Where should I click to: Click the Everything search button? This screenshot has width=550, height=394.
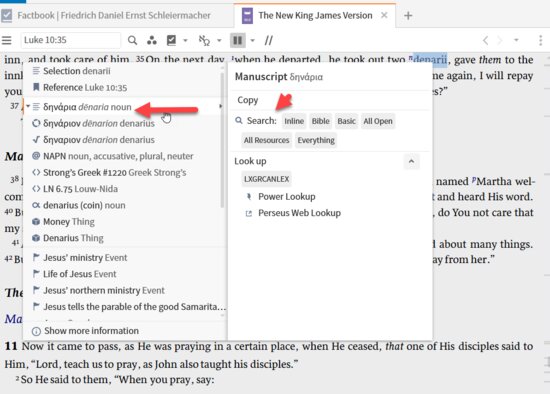point(316,140)
